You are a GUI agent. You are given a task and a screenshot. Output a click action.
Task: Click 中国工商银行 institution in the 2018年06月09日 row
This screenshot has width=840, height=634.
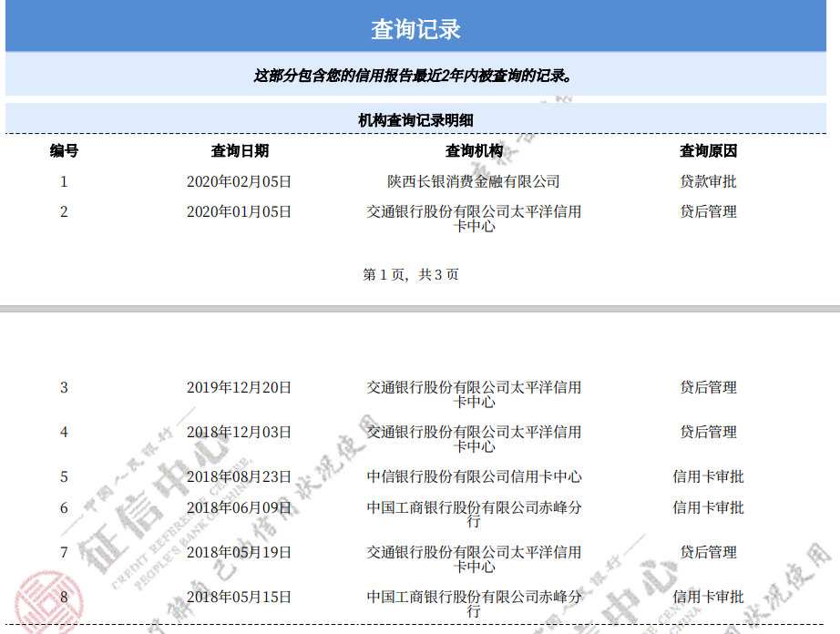[474, 514]
